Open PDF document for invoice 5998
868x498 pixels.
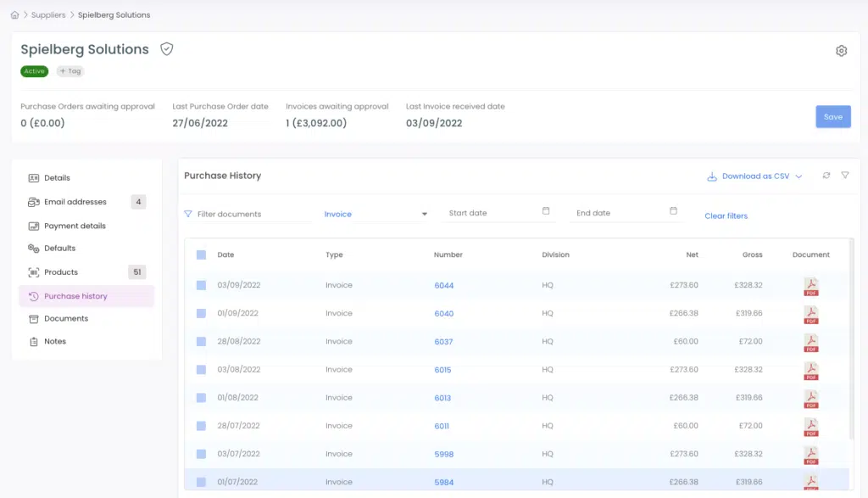tap(811, 456)
